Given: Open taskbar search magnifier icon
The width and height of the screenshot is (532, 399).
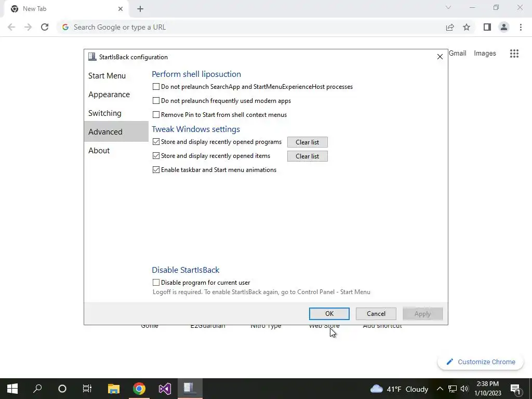Looking at the screenshot, I should click(37, 389).
